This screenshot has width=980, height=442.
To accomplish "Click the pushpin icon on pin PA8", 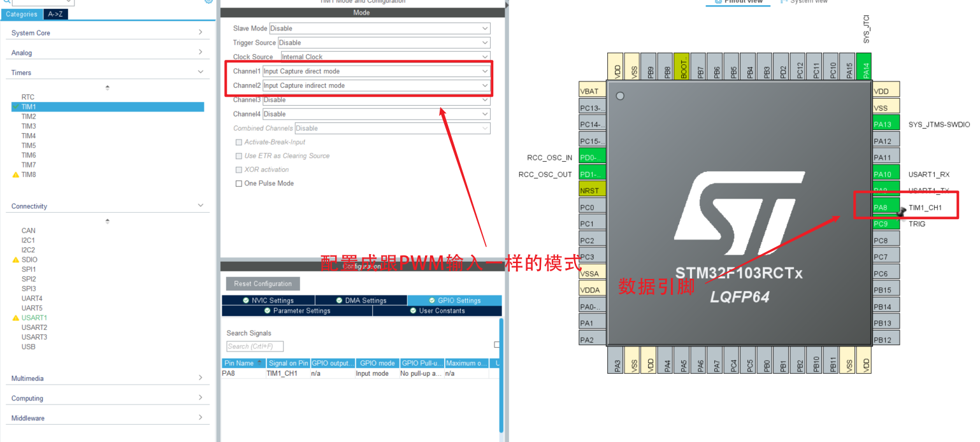I will pos(902,213).
